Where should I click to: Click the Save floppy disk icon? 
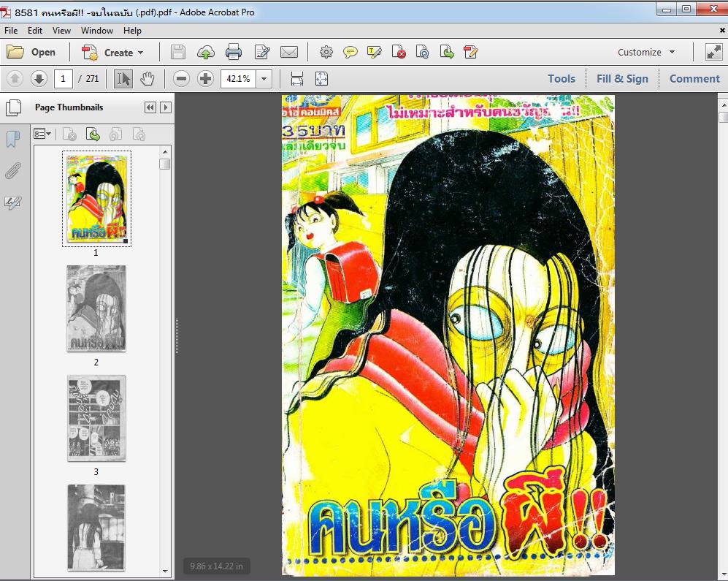(178, 52)
